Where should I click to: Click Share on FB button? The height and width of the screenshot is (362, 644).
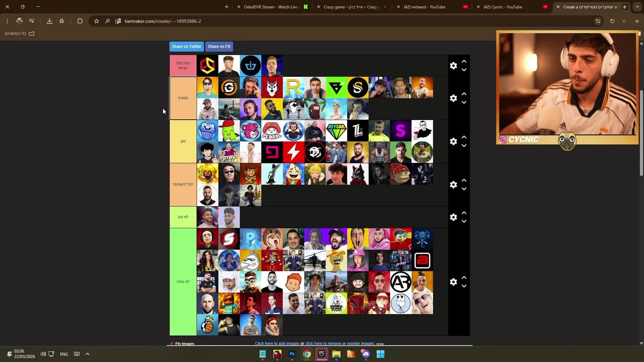click(x=219, y=47)
